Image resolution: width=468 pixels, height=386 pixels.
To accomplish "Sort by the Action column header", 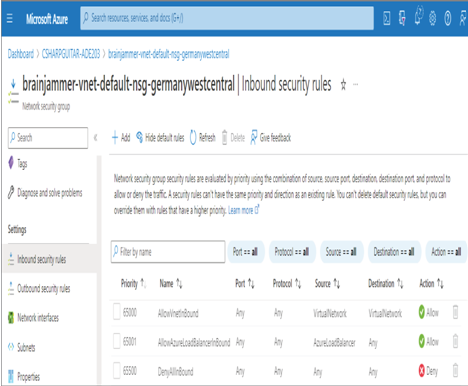I will tap(431, 283).
